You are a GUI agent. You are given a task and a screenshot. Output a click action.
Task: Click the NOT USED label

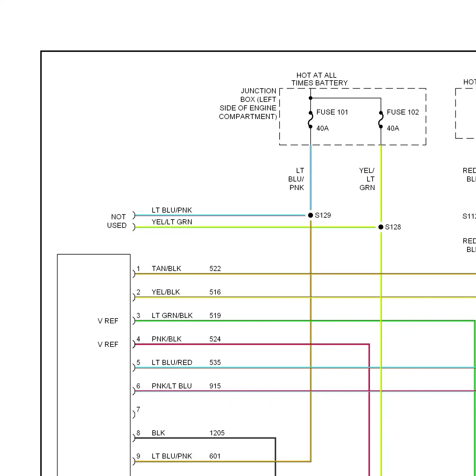[117, 221]
